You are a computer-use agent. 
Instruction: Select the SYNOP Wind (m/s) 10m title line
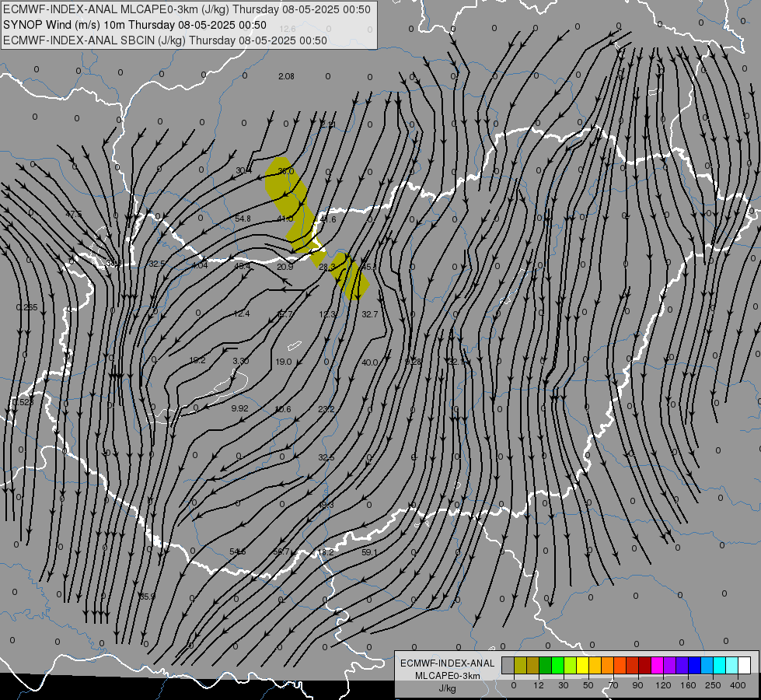pyautogui.click(x=135, y=25)
